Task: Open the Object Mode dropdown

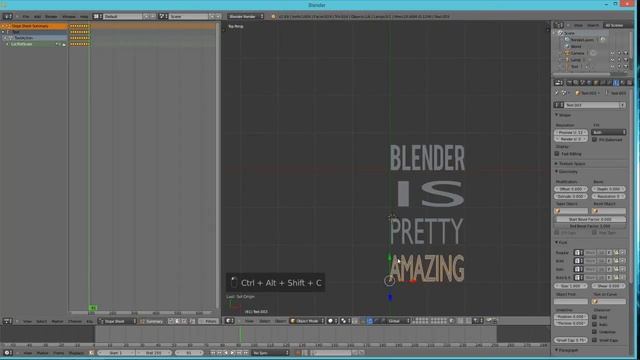Action: coord(307,321)
